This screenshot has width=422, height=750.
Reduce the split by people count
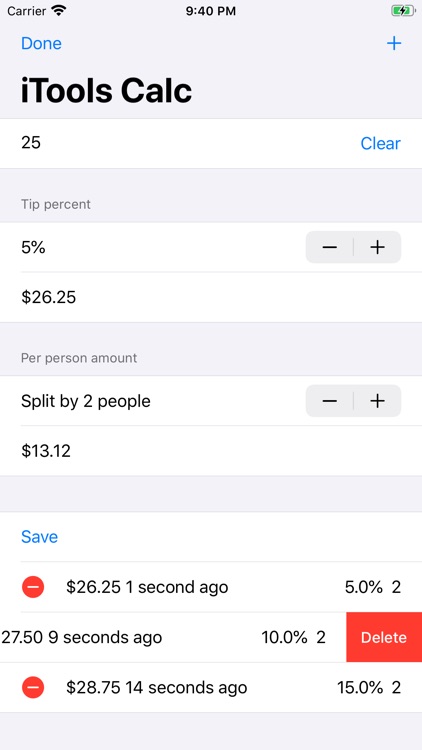330,401
